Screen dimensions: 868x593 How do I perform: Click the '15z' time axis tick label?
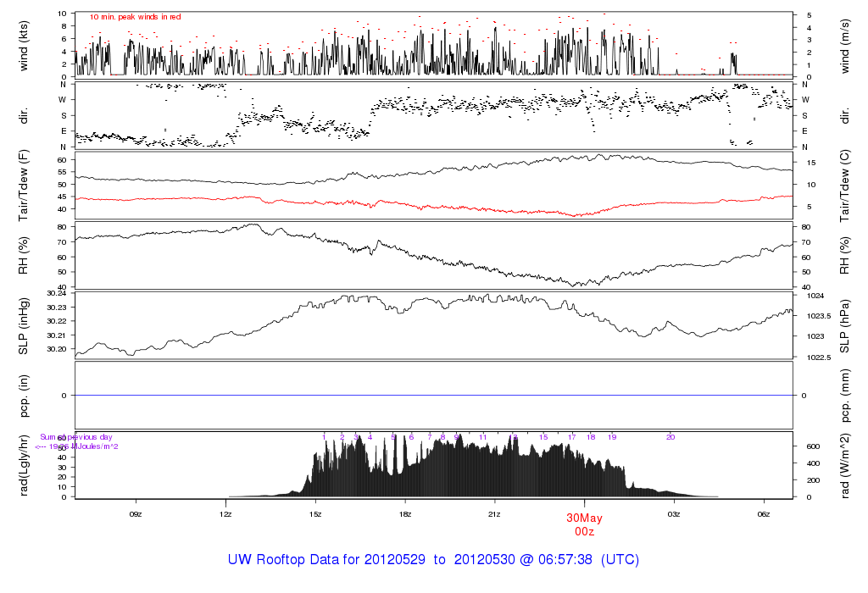(315, 514)
